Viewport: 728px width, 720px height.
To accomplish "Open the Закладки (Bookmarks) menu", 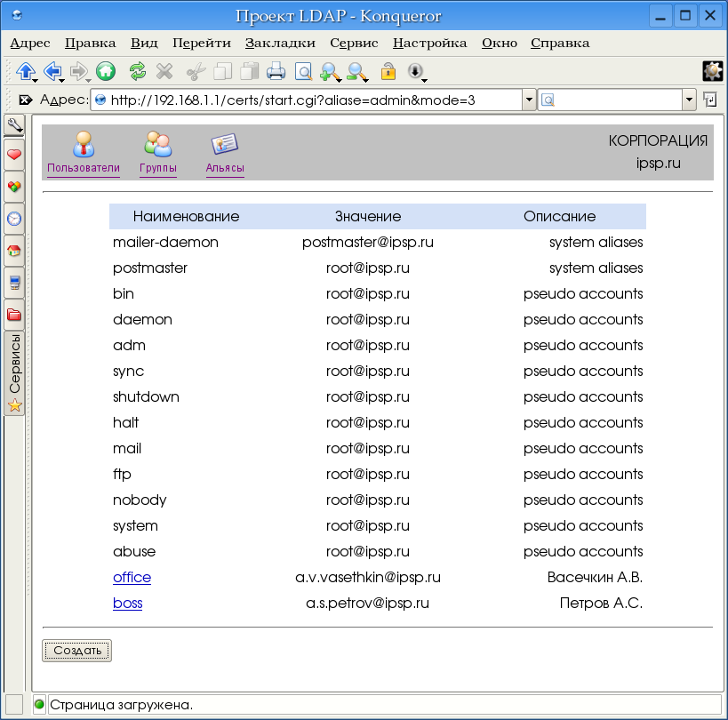I will click(x=280, y=43).
